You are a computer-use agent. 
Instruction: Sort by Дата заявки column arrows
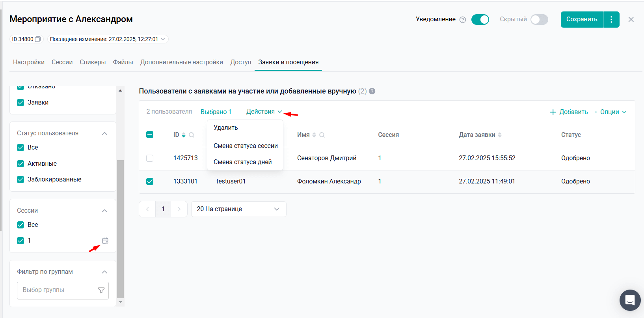point(500,135)
